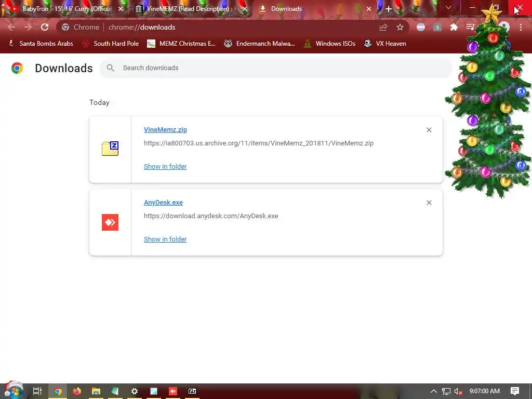
Task: Open AnyDesk from the taskbar
Action: tap(173, 391)
